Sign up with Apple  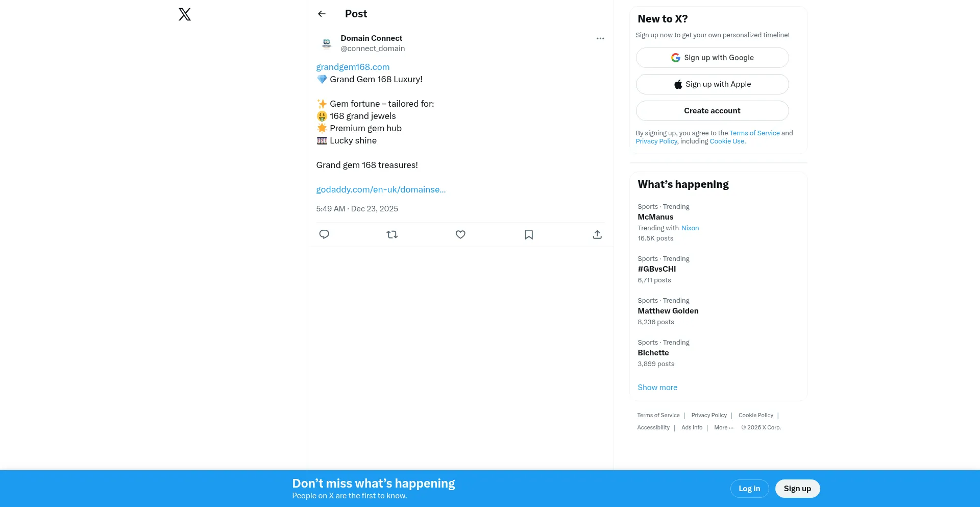click(712, 84)
